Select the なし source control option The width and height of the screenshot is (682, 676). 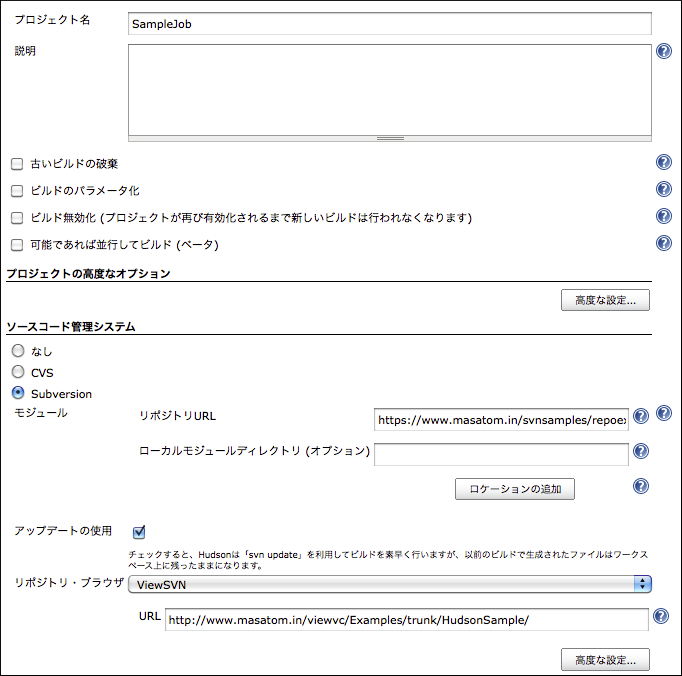point(17,351)
